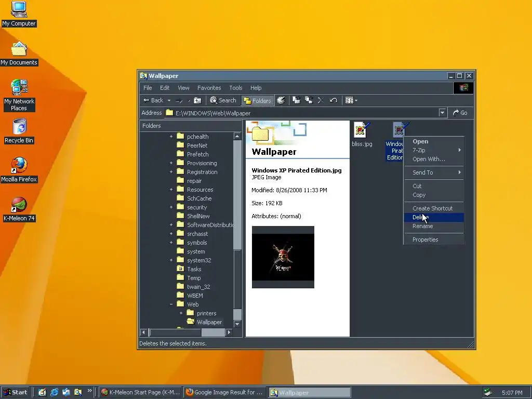532x399 pixels.
Task: Expand the pchealth folder
Action: (171, 137)
